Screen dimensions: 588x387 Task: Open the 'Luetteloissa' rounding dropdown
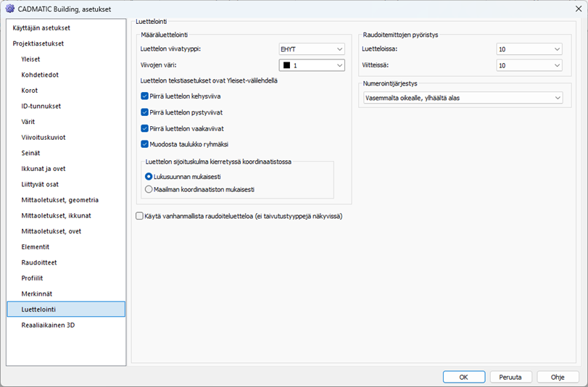coord(529,49)
